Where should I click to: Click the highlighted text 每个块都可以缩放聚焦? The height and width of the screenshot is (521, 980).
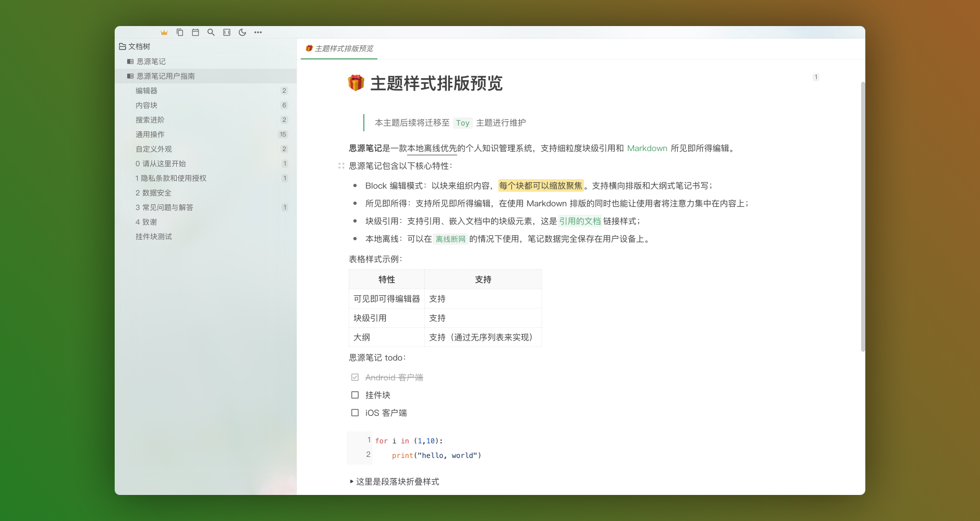541,185
